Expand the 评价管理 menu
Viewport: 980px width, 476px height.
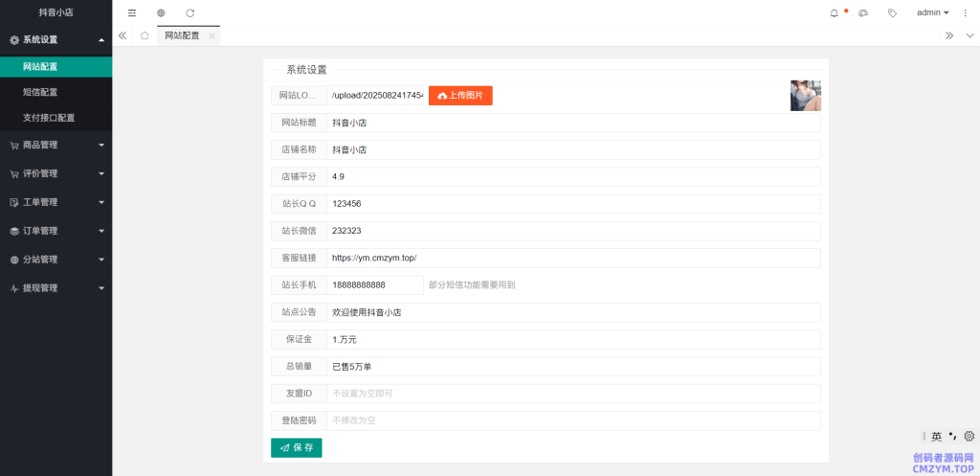coord(56,174)
